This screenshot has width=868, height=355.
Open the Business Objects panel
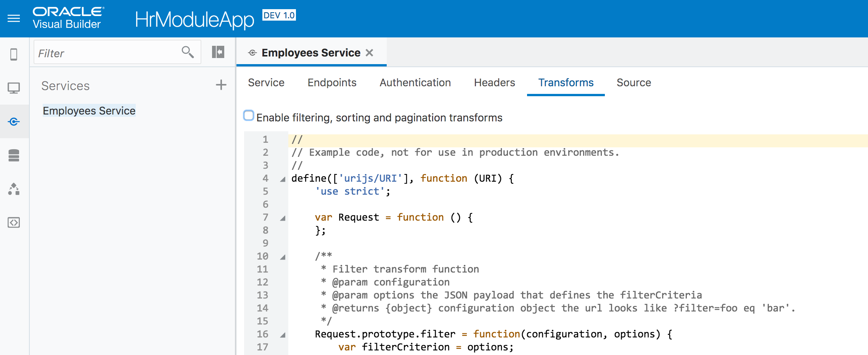[14, 155]
